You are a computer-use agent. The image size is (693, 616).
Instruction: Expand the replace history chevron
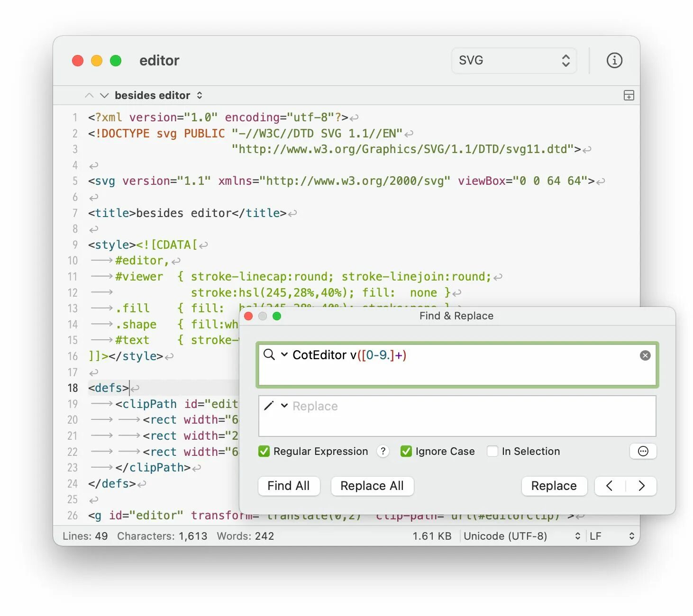pyautogui.click(x=284, y=406)
